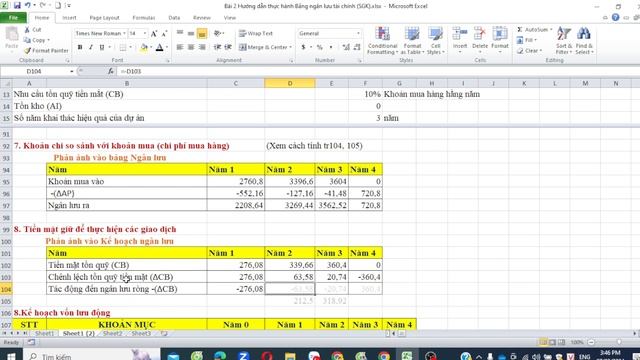
Task: Click Delete cells button
Action: click(x=480, y=40)
